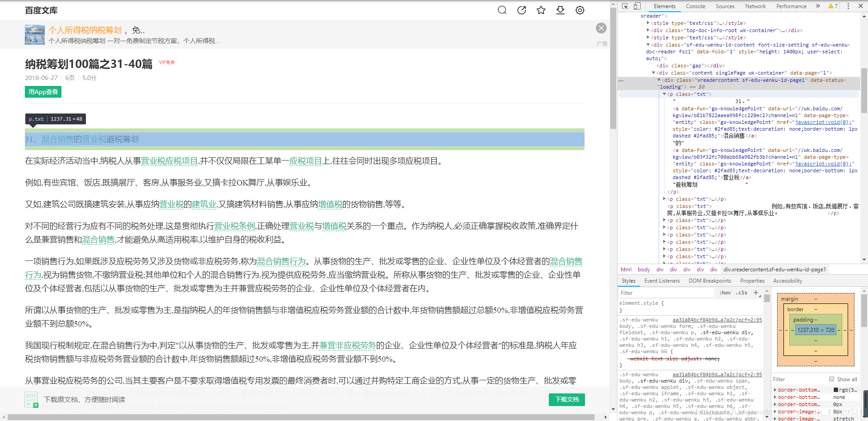Close the ad banner with X icon

coord(601,28)
